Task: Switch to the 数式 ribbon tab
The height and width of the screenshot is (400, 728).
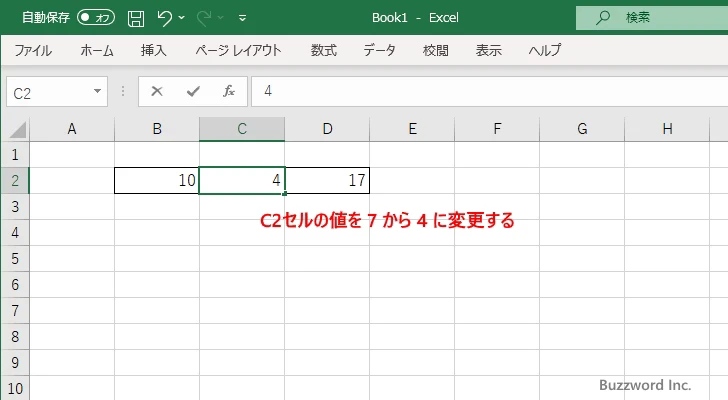Action: coord(323,50)
